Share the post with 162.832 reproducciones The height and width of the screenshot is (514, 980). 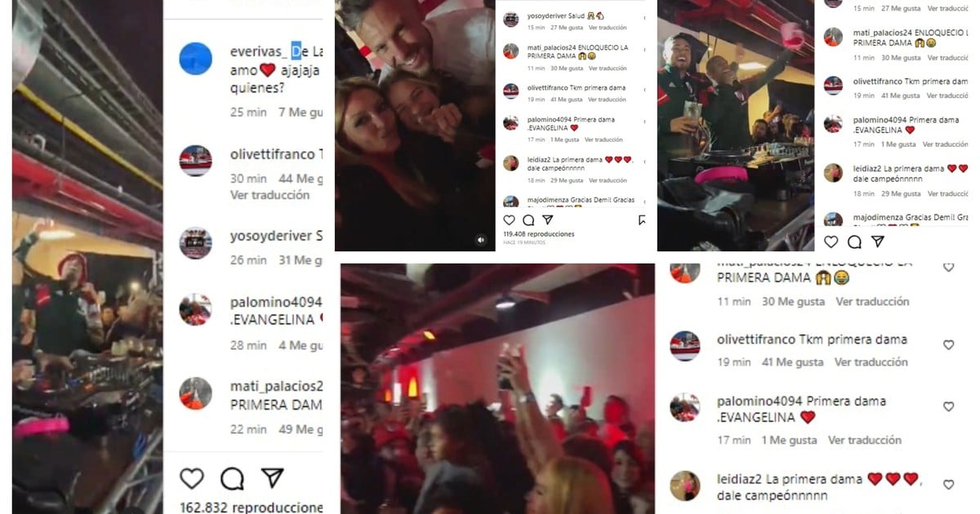[272, 478]
